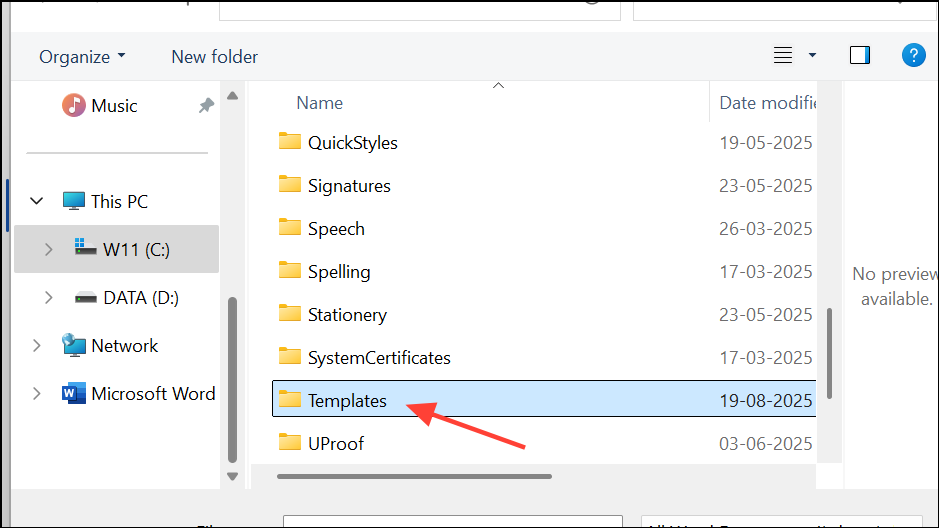This screenshot has height=528, width=939.
Task: Click the horizontal scrollbar in file list
Action: click(x=414, y=477)
